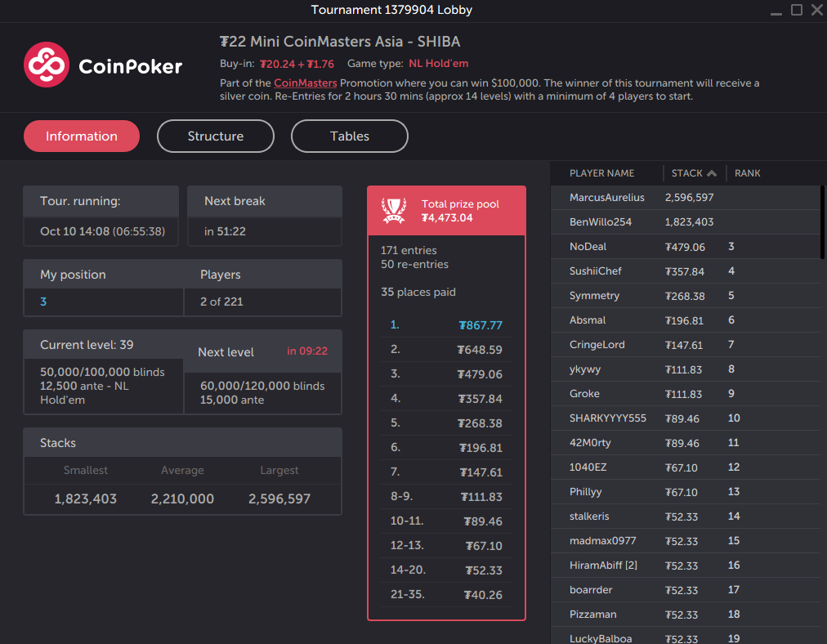Switch to the Tables tab
This screenshot has height=644, width=827.
coord(350,136)
